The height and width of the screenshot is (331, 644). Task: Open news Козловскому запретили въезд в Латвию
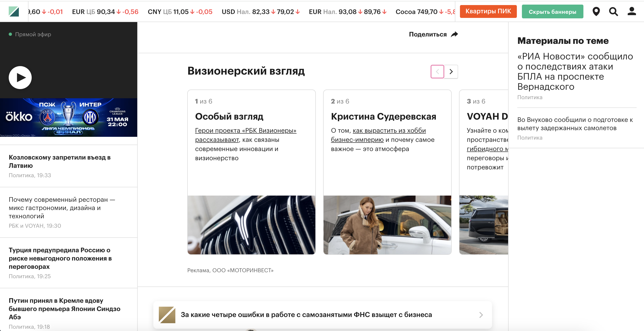tap(59, 162)
